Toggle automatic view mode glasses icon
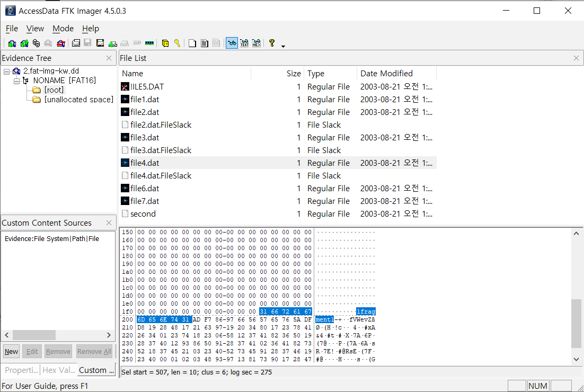This screenshot has width=584, height=392. pyautogui.click(x=232, y=43)
